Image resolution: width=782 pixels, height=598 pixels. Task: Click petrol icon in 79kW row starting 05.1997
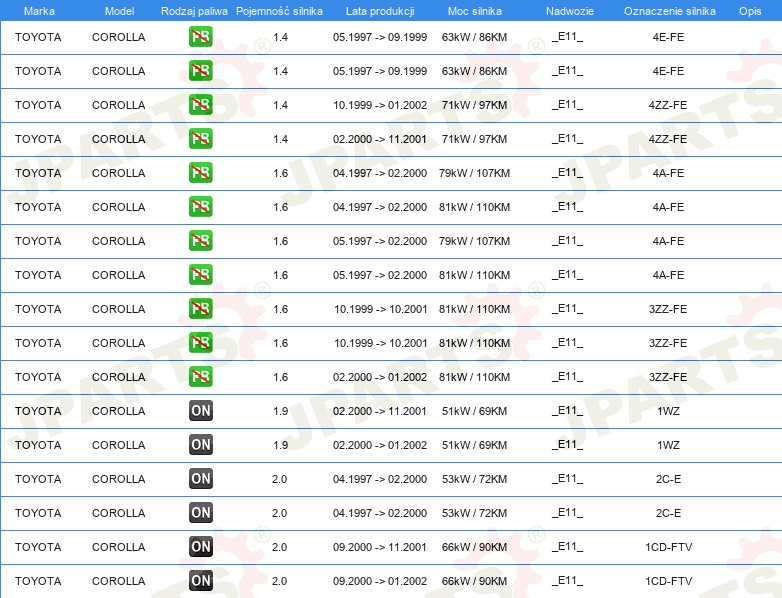200,240
